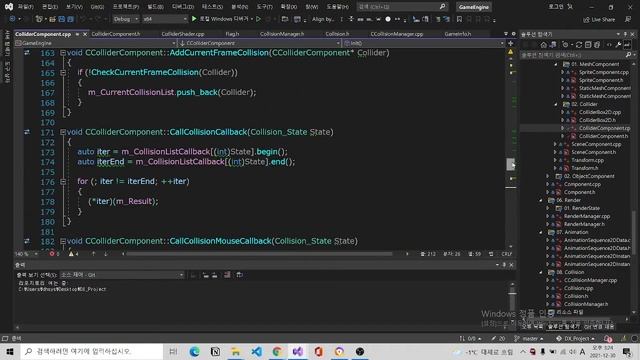Click the editor vertical scrollbar thumb

511,164
